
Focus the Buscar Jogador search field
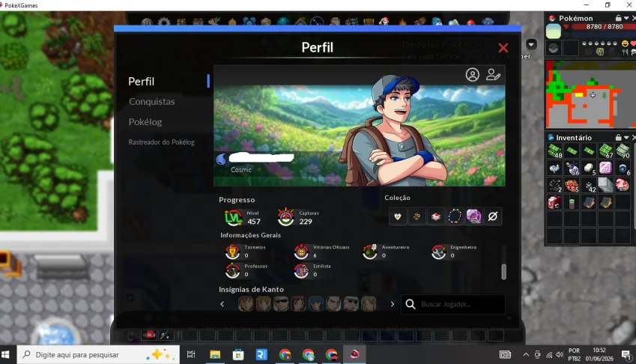pos(453,304)
